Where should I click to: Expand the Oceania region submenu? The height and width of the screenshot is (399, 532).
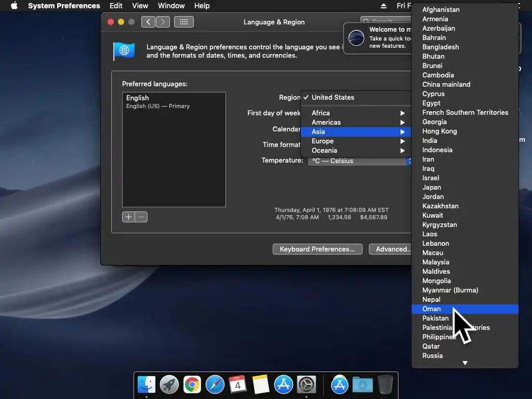click(355, 151)
